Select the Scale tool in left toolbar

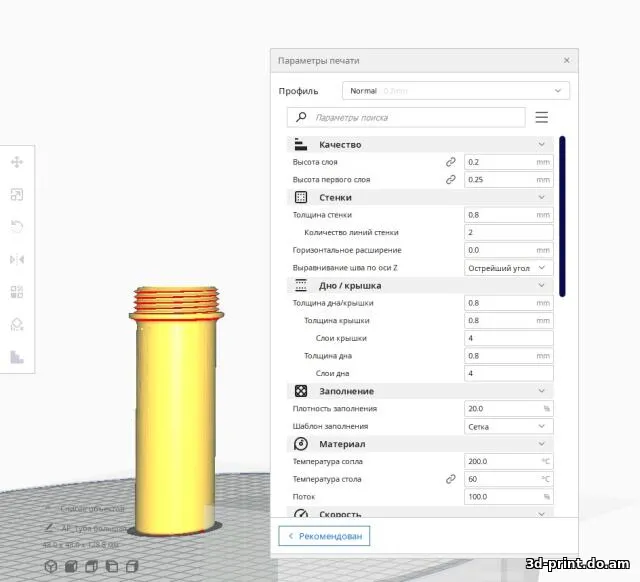point(17,195)
